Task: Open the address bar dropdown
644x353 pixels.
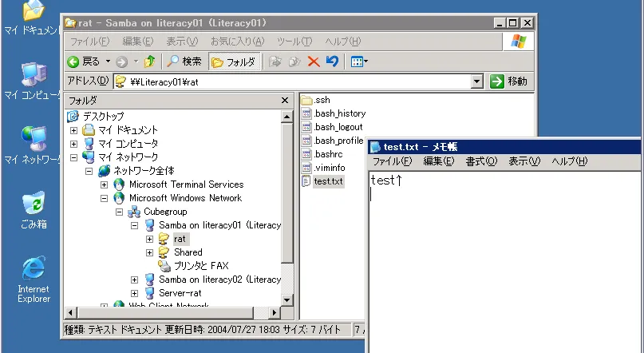Action: tap(476, 81)
